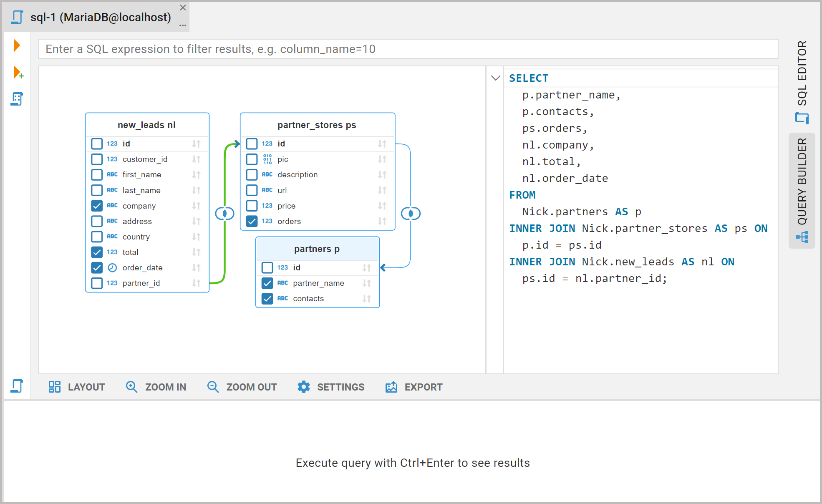Open the QUERY BUILDER side tab
Screen dimensions: 822x504
[x=802, y=191]
